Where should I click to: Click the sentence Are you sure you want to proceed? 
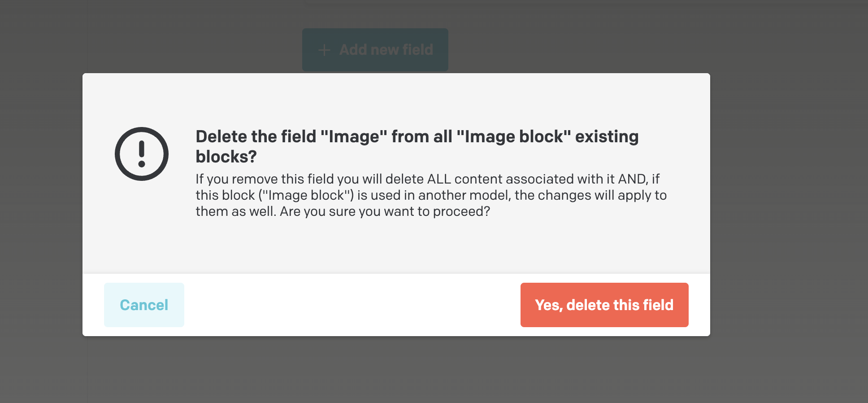385,211
